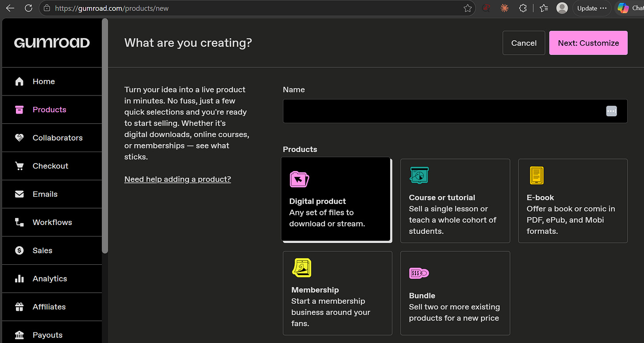Screen dimensions: 644x343
Task: Click the yellow Membership icon
Action: [302, 268]
